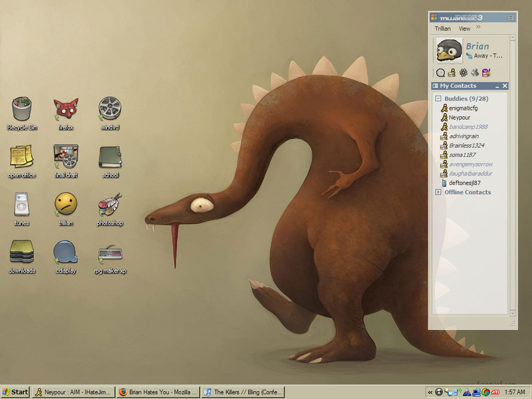532x399 pixels.
Task: Open the View menu in Trillian
Action: coord(464,29)
